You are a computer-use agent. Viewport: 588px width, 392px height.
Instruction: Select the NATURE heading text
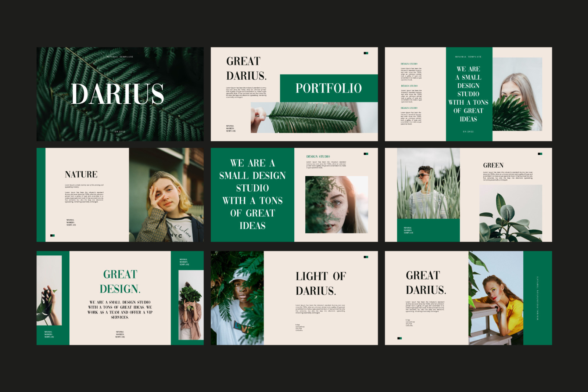point(81,175)
